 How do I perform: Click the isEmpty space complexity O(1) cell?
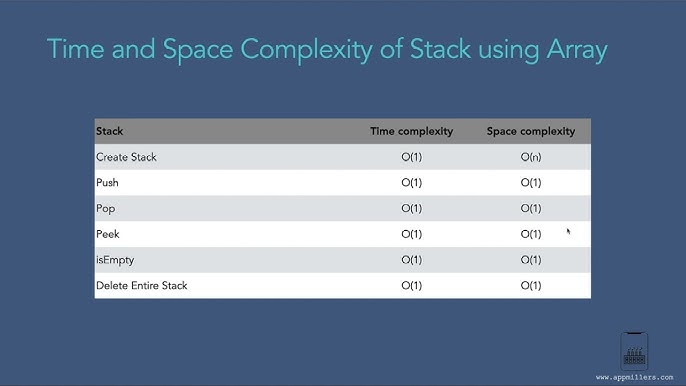pos(531,260)
